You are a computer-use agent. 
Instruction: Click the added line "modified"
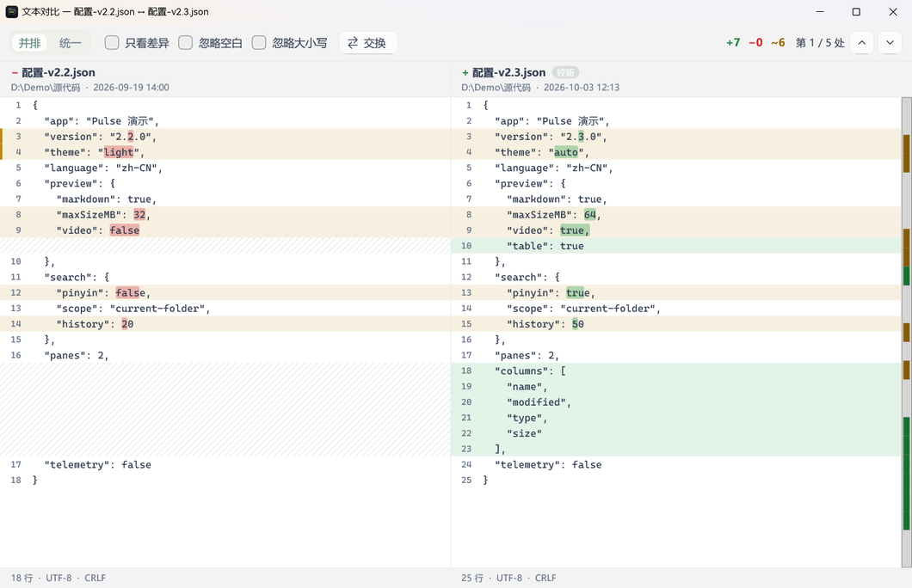676,402
